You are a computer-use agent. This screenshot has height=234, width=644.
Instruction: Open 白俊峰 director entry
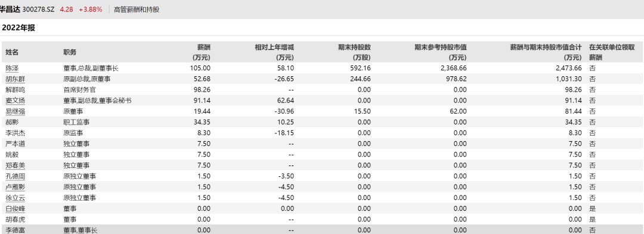click(15, 208)
